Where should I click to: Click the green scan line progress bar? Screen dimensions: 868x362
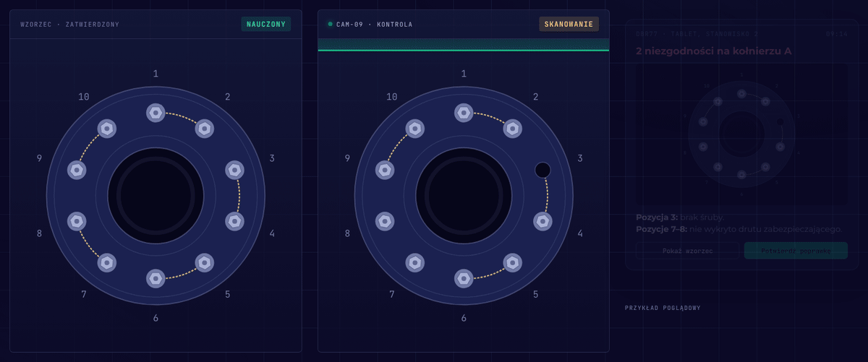click(464, 50)
